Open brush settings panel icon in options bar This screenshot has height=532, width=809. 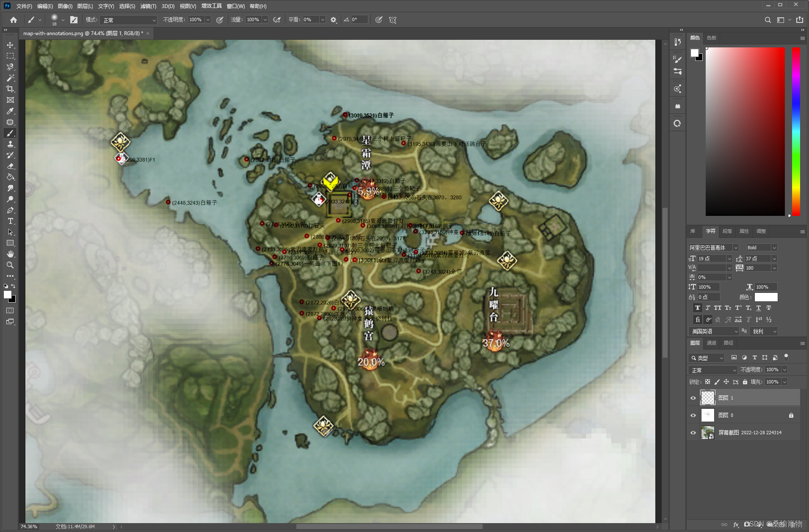click(x=74, y=19)
